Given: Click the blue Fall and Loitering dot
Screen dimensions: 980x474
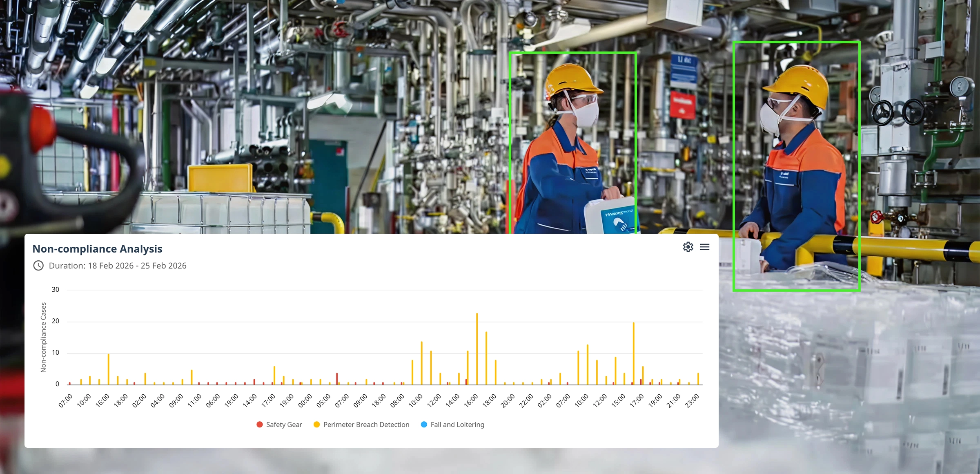Looking at the screenshot, I should [x=424, y=425].
